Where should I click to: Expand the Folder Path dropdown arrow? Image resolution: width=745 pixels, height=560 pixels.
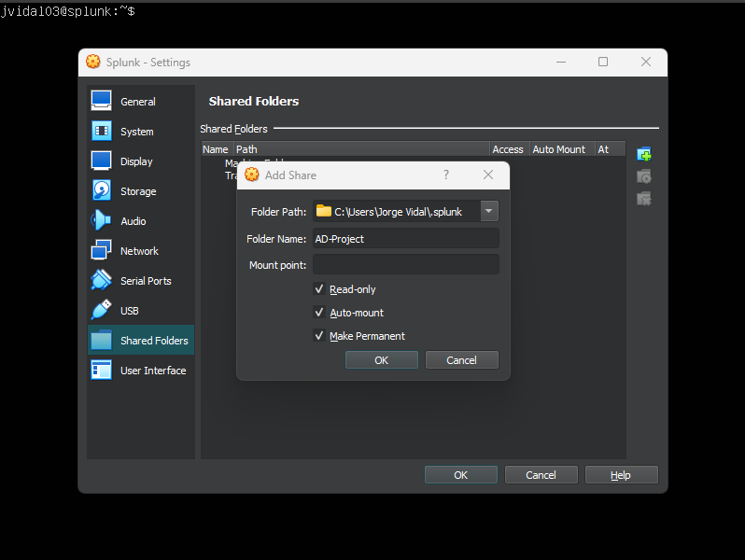pyautogui.click(x=489, y=211)
